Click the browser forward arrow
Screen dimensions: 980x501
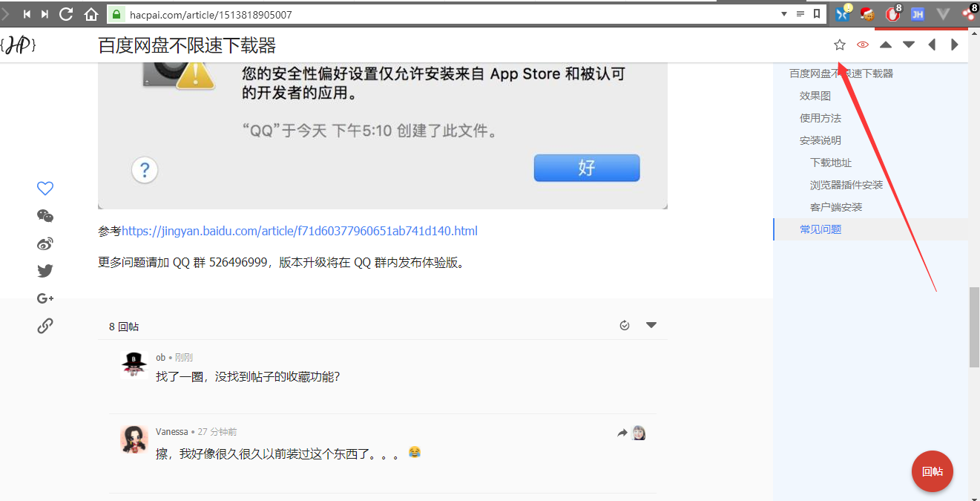6,13
